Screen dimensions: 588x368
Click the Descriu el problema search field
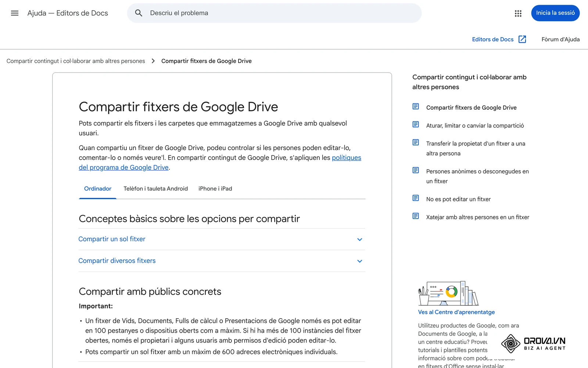pos(274,13)
